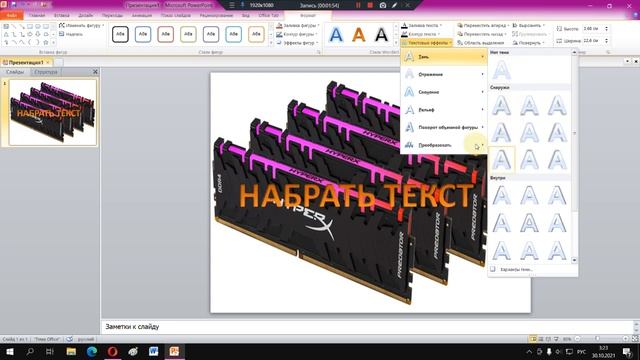Open the Свечение glow submenu

pos(444,92)
